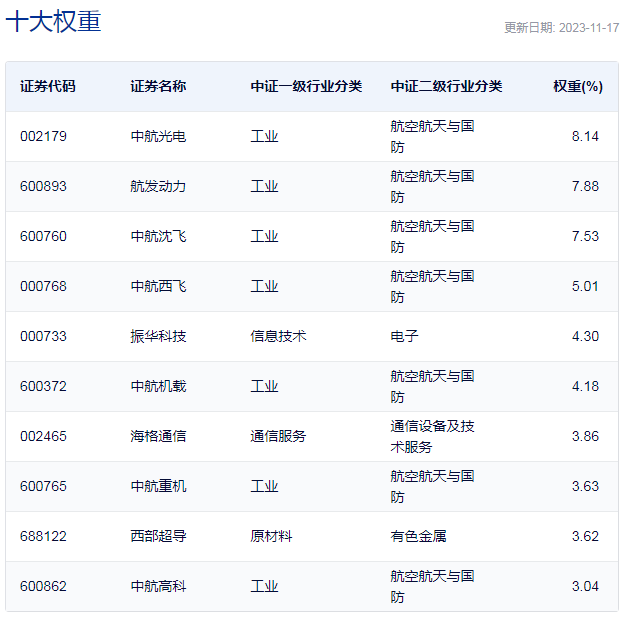Viewport: 625px width, 622px height.
Task: Select security code 002465
Action: pyautogui.click(x=43, y=436)
